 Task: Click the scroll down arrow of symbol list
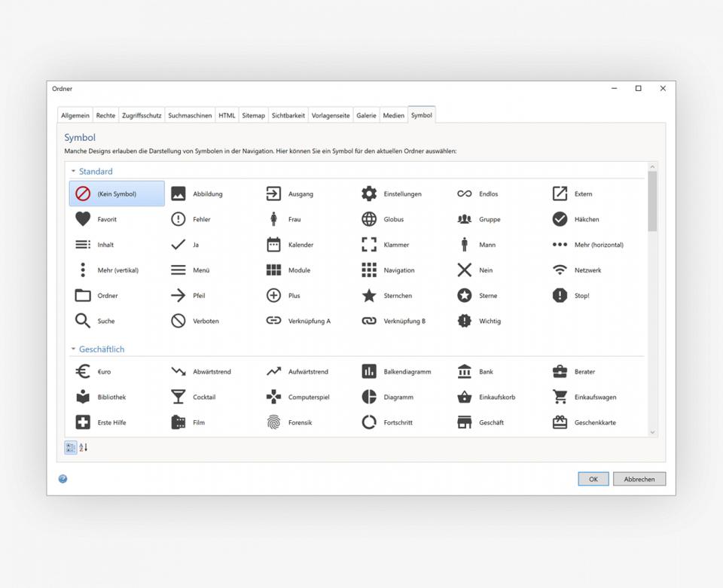point(652,432)
